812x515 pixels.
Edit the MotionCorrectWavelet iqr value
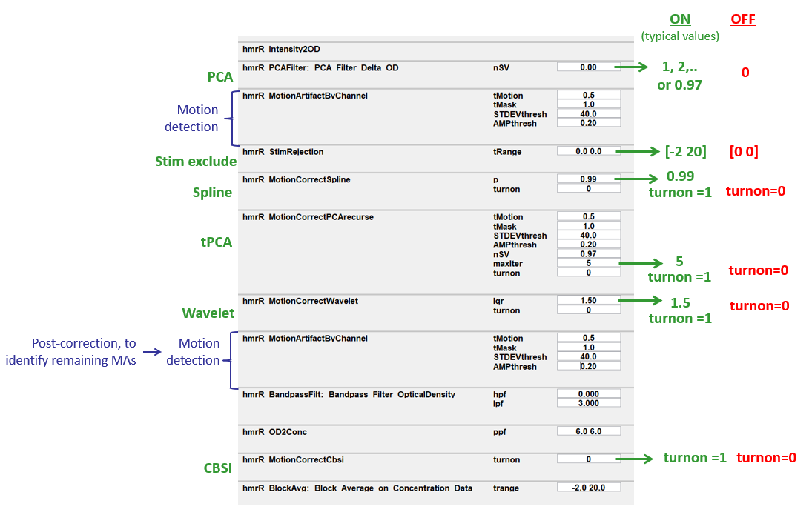point(588,301)
